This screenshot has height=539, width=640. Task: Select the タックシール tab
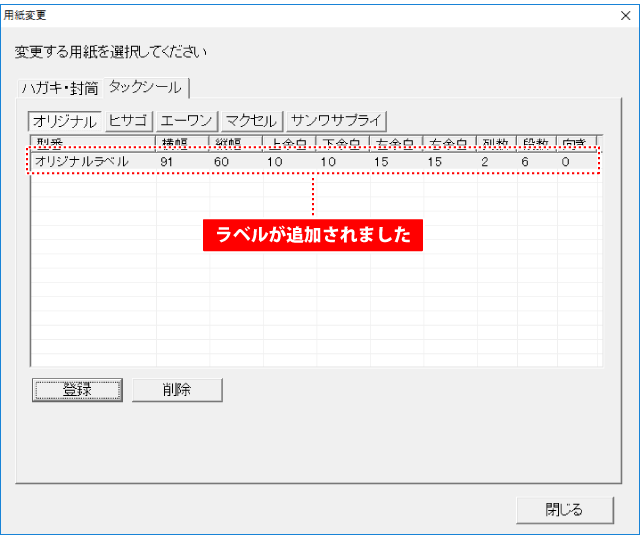[148, 87]
